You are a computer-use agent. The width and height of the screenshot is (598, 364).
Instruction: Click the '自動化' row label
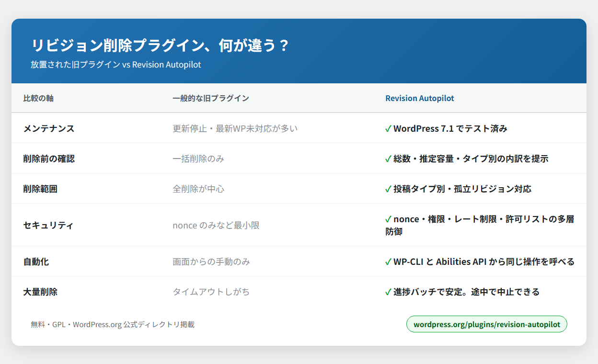[36, 262]
